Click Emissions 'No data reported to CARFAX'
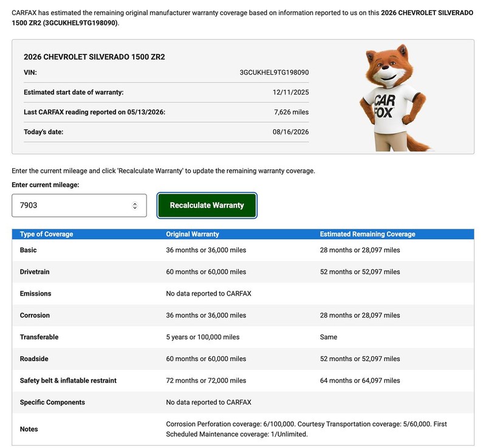Viewport: 486px width, 448px height. (x=208, y=293)
